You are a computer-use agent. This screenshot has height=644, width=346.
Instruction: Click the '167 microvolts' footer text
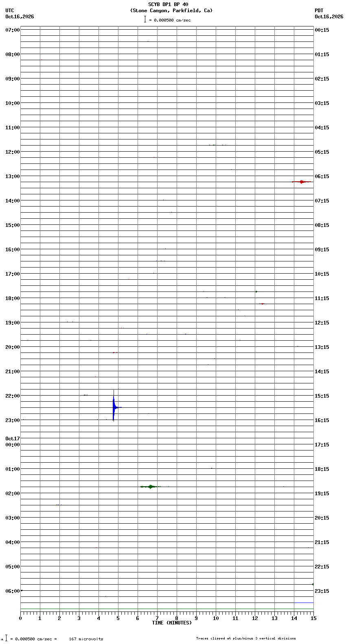[x=86, y=639]
